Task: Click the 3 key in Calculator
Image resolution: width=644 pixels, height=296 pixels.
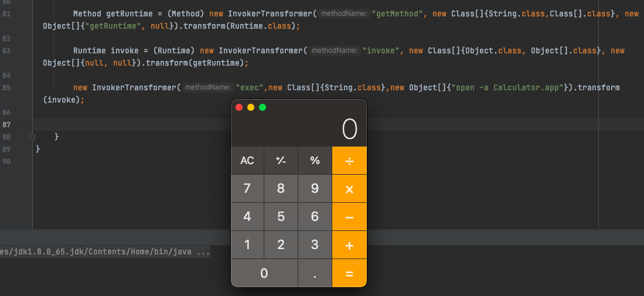Action: [315, 245]
